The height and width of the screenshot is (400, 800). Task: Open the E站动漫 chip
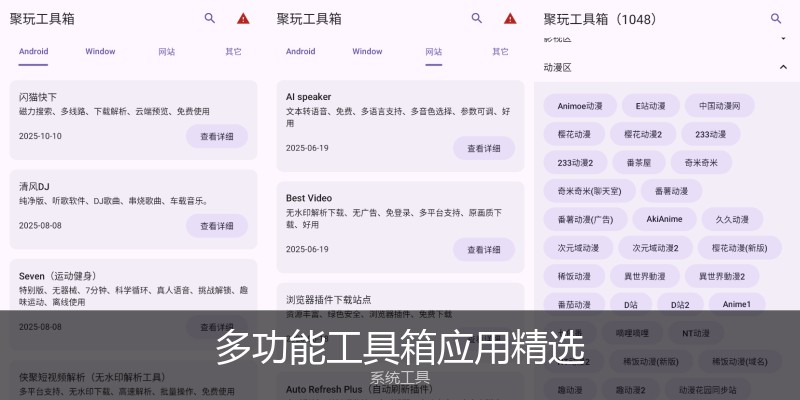coord(650,106)
